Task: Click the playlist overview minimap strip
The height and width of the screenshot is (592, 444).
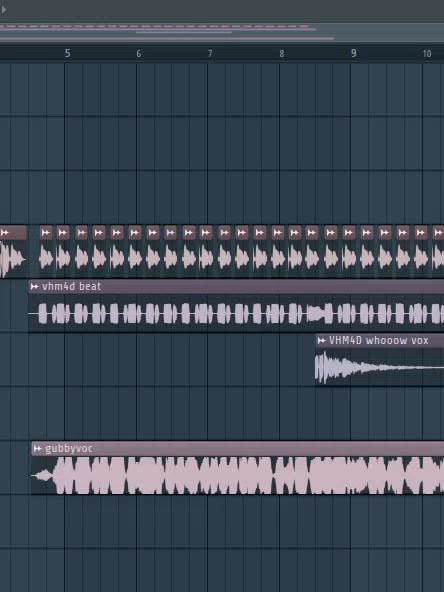Action: pyautogui.click(x=222, y=32)
